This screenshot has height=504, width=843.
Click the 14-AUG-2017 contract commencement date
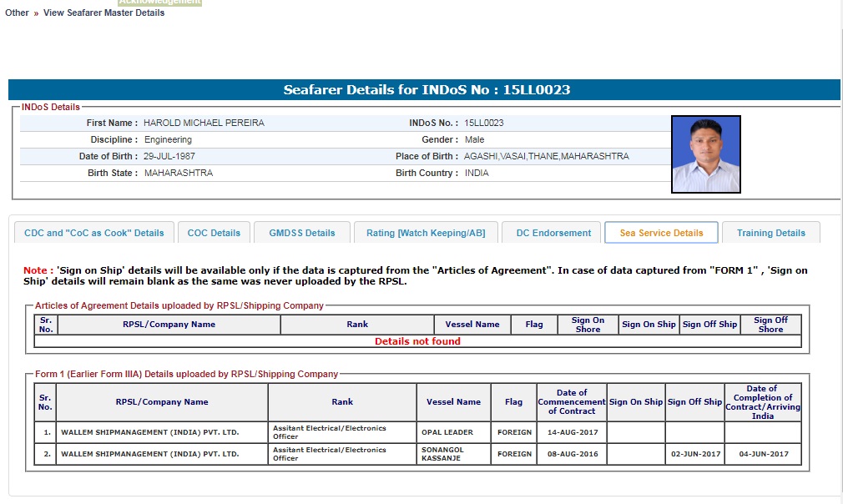pyautogui.click(x=571, y=432)
